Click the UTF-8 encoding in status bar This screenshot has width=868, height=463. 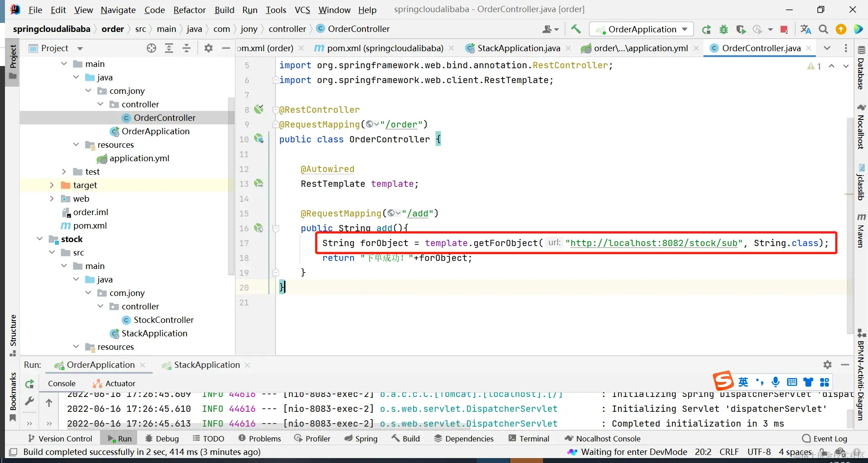(x=759, y=452)
